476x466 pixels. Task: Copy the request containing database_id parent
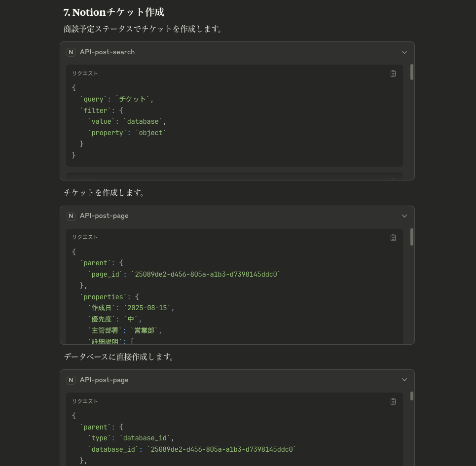(x=393, y=401)
